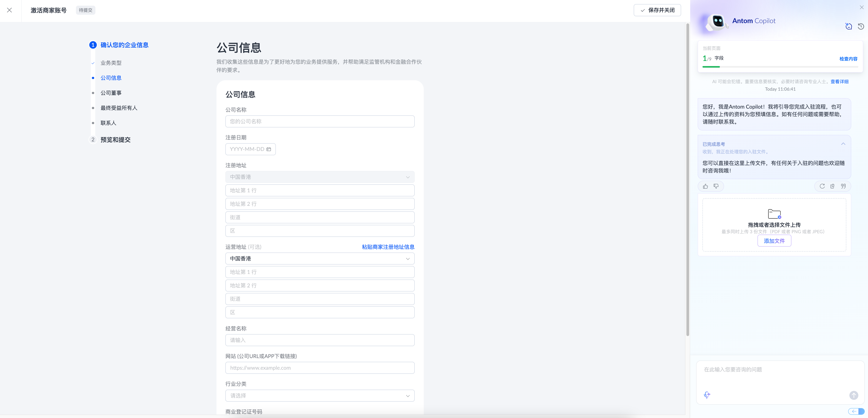This screenshot has width=868, height=418.
Task: Go to the 公司董事 step
Action: pyautogui.click(x=111, y=93)
